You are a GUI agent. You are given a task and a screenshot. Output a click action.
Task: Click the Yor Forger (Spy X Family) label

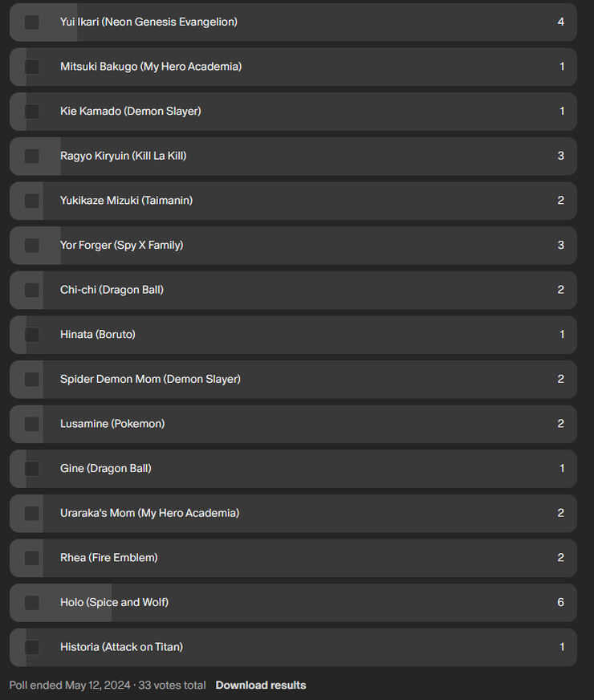tap(121, 245)
